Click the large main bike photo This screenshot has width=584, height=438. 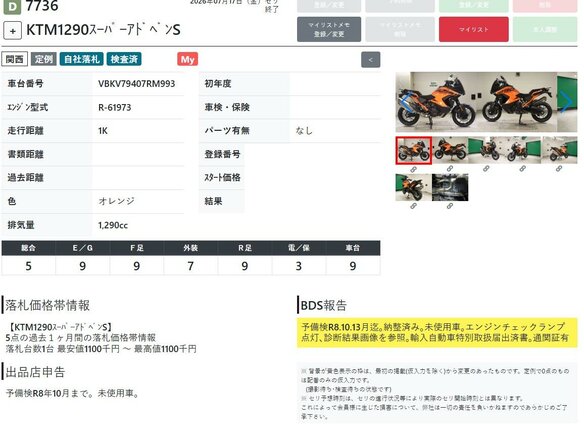(486, 102)
